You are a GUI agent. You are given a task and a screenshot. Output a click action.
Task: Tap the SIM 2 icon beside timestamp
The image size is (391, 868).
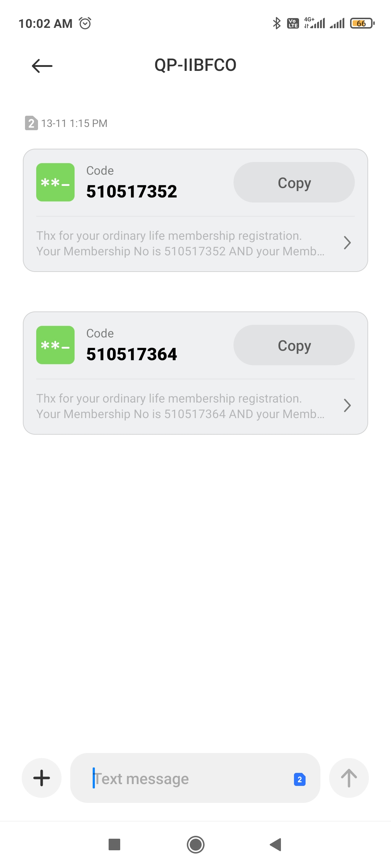pyautogui.click(x=31, y=123)
